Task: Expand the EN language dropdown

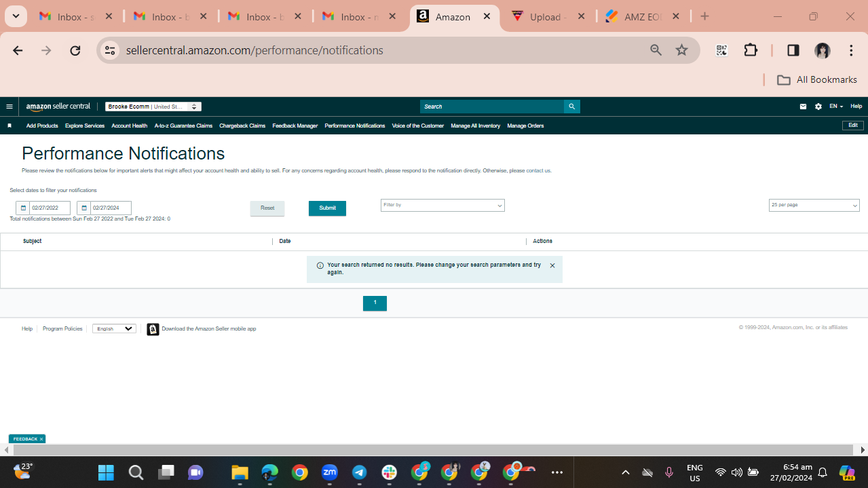Action: (x=836, y=107)
